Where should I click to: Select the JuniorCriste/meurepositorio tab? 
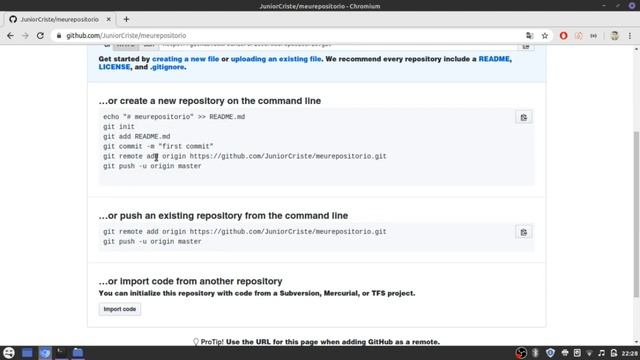tap(60, 19)
